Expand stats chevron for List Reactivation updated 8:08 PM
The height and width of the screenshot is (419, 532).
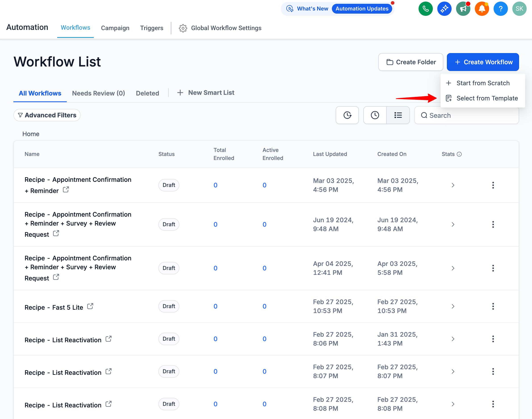453,404
